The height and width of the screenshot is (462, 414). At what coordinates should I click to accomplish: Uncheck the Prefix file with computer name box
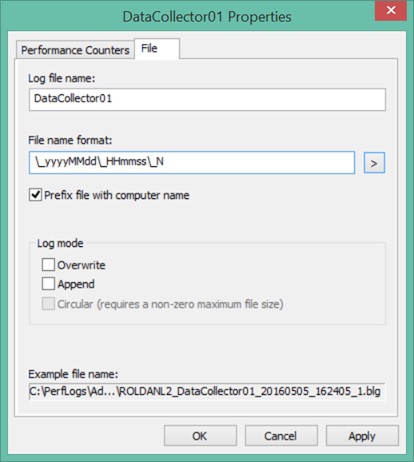pyautogui.click(x=35, y=195)
